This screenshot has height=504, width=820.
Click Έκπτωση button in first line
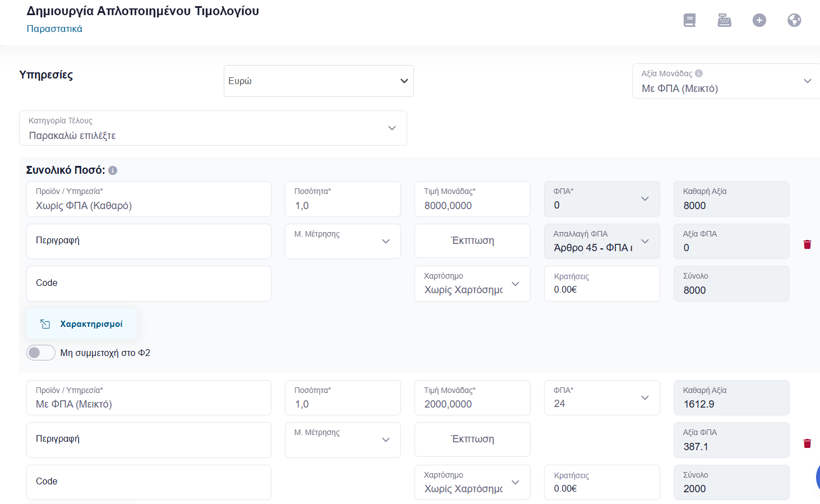click(472, 241)
